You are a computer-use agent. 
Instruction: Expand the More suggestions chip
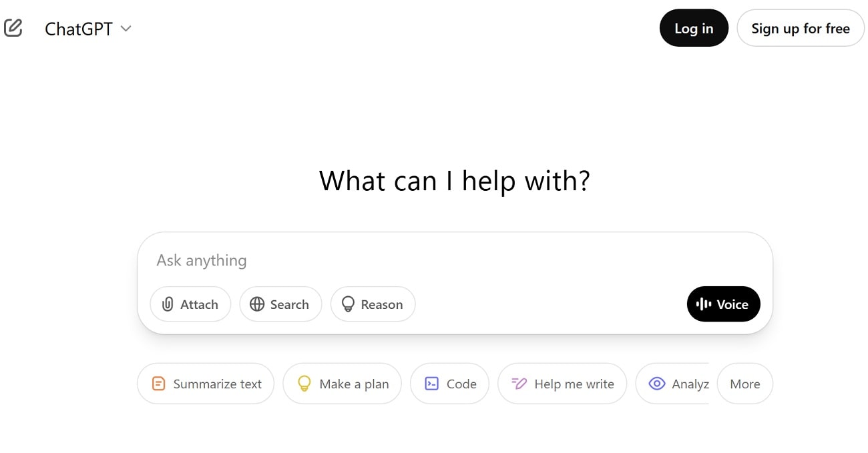(744, 384)
